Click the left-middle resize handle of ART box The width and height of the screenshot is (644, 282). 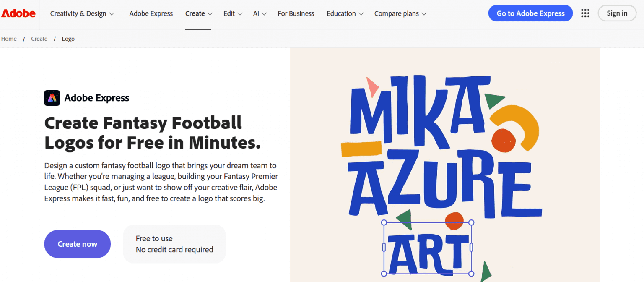(384, 248)
